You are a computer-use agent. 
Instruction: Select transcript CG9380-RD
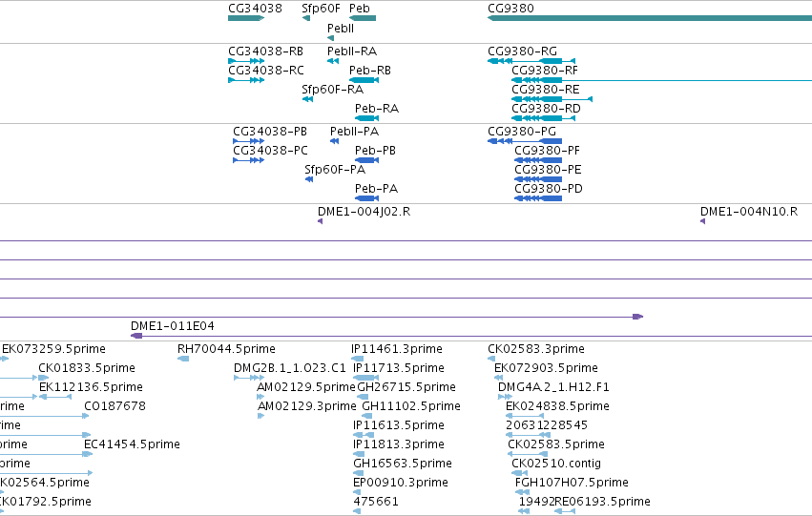click(x=543, y=118)
